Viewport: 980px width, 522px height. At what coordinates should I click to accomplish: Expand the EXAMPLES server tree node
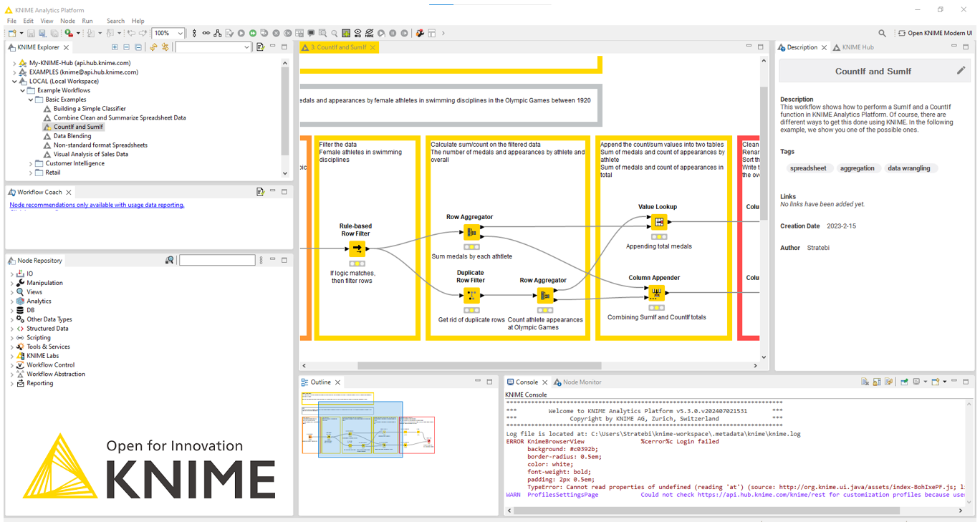[14, 72]
